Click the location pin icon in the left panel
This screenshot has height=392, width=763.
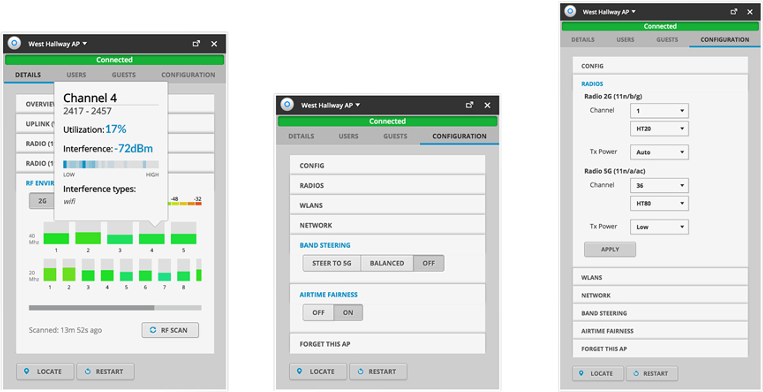point(27,372)
